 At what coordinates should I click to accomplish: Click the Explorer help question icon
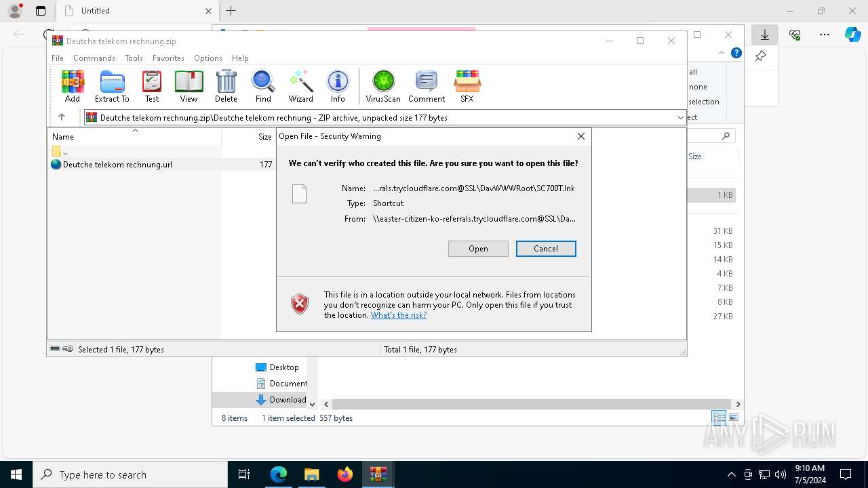736,54
